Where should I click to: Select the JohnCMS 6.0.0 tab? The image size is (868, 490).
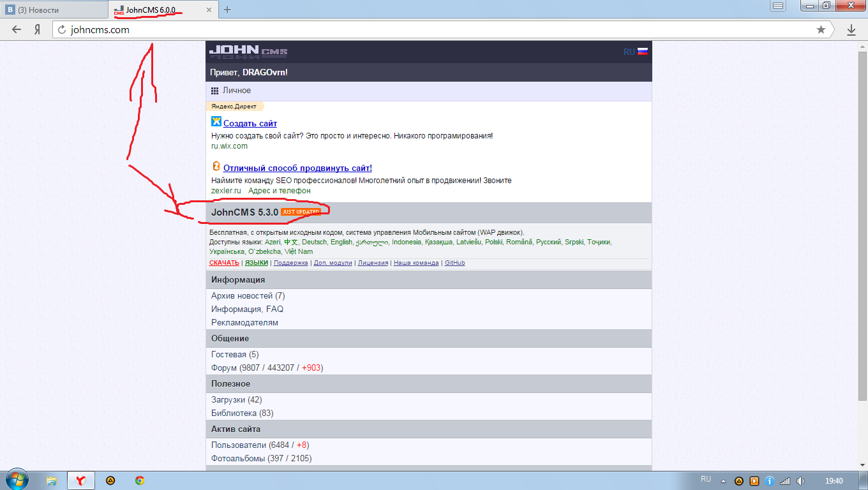[x=162, y=10]
